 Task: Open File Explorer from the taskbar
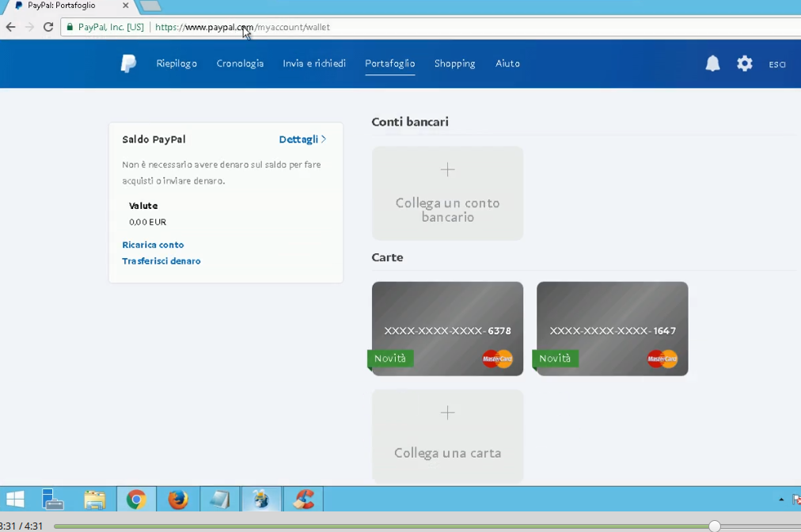click(94, 500)
